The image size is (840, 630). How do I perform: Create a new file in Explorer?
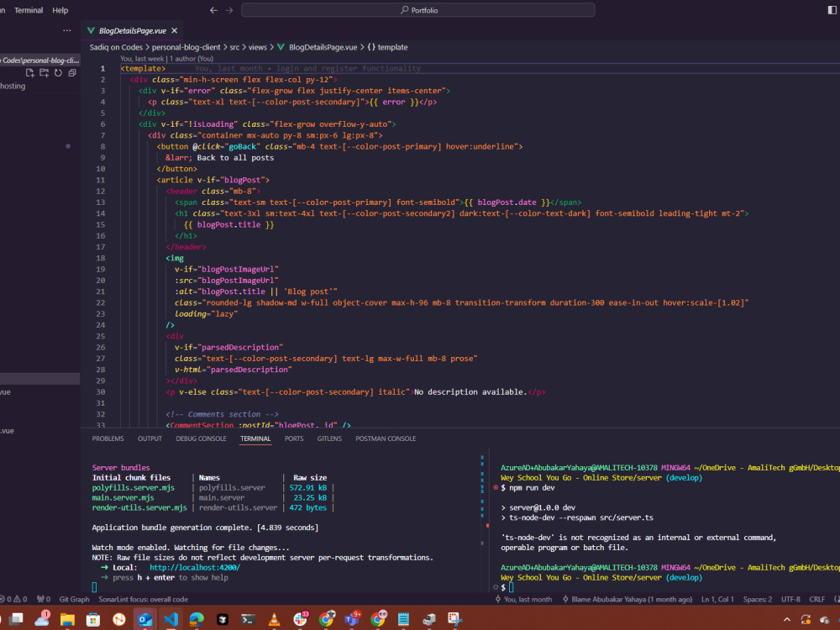coord(30,73)
